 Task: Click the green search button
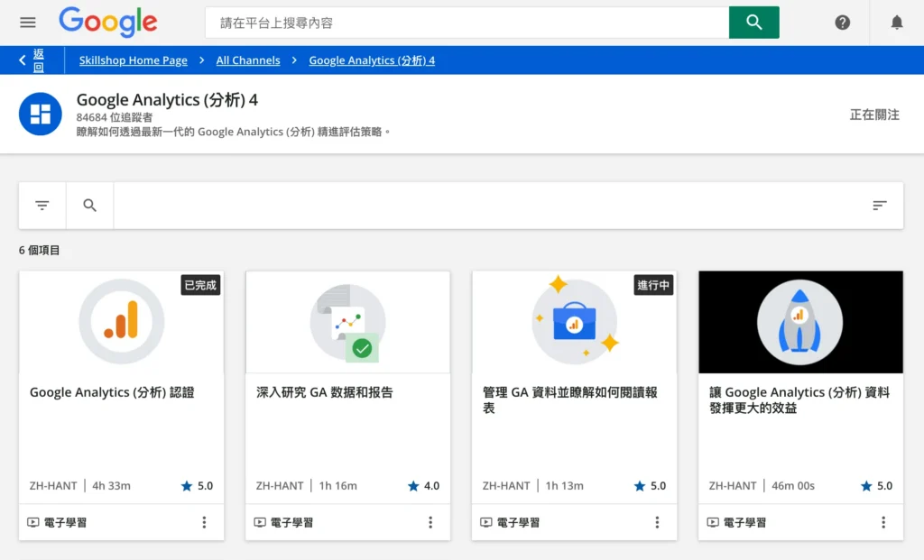pyautogui.click(x=753, y=23)
